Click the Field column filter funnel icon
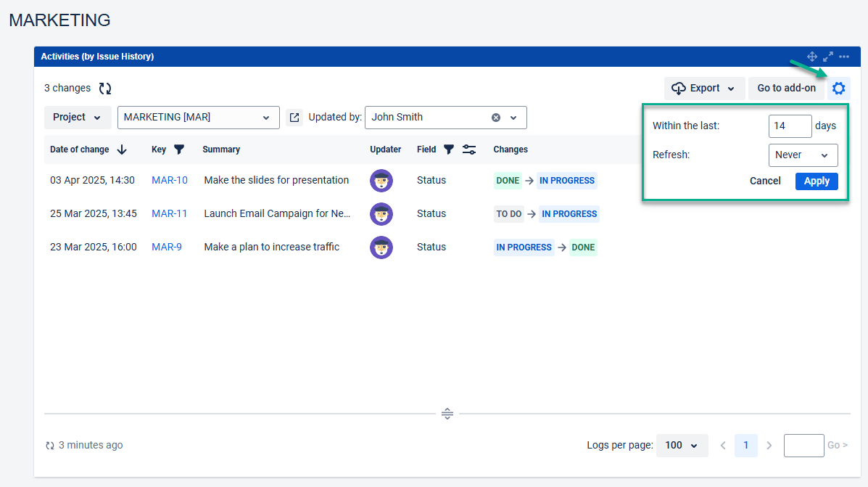This screenshot has height=487, width=868. [449, 150]
